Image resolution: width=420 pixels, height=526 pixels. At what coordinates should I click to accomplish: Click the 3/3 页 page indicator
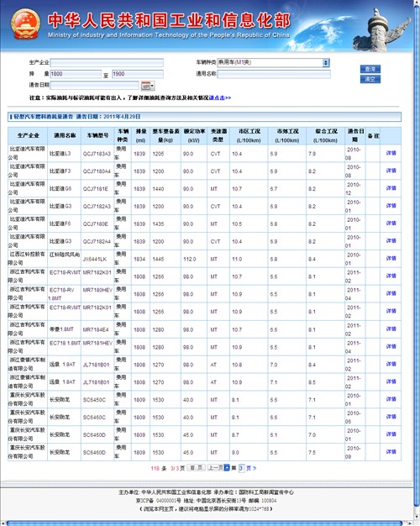177,468
